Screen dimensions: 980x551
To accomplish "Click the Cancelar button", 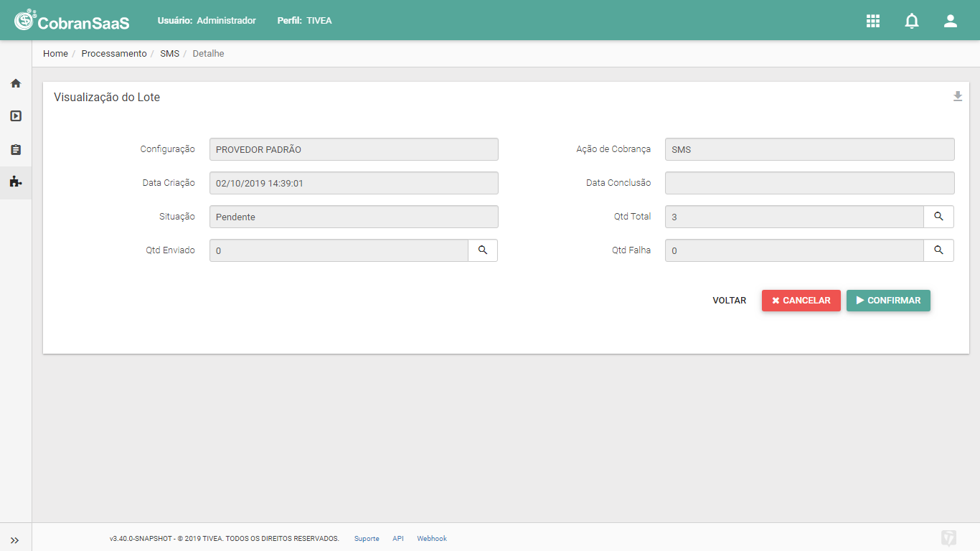I will (801, 301).
